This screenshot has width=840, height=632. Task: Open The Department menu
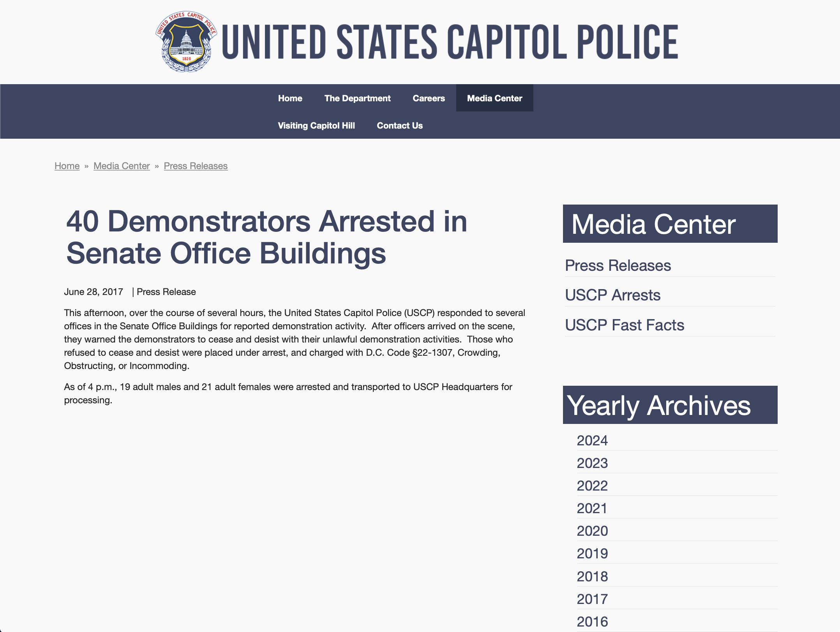point(357,98)
